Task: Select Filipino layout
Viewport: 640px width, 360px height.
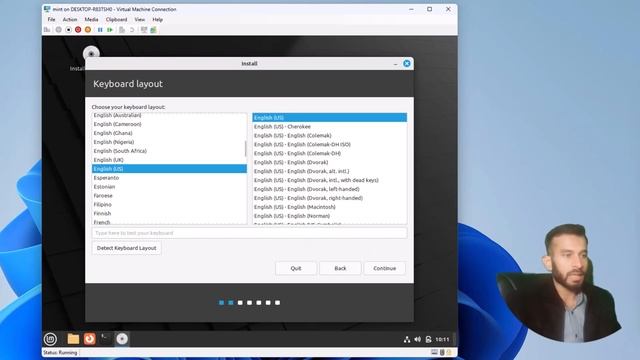Action: point(169,204)
